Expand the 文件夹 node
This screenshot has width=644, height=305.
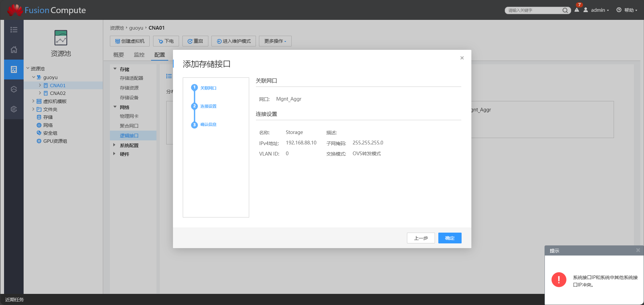click(x=33, y=109)
